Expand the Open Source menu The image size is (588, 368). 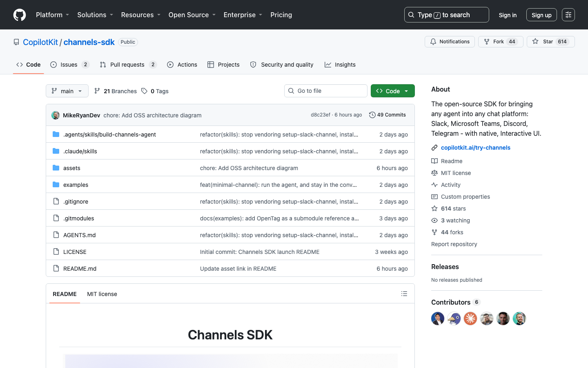click(192, 15)
